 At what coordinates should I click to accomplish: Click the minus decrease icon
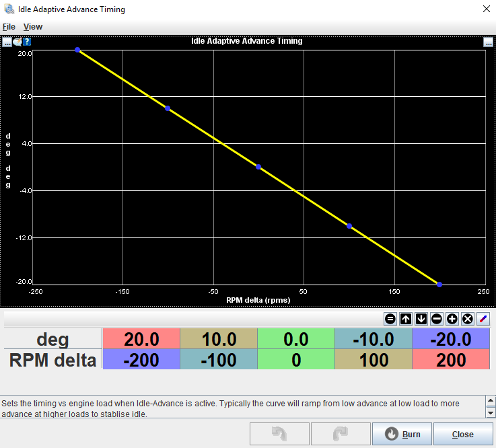pyautogui.click(x=437, y=319)
